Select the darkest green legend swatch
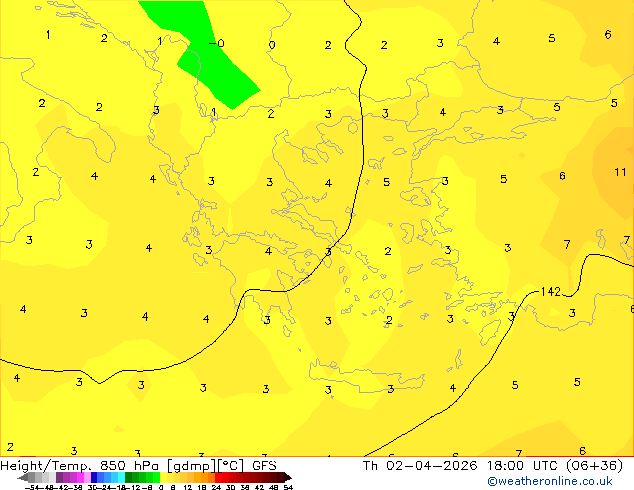 coord(129,477)
